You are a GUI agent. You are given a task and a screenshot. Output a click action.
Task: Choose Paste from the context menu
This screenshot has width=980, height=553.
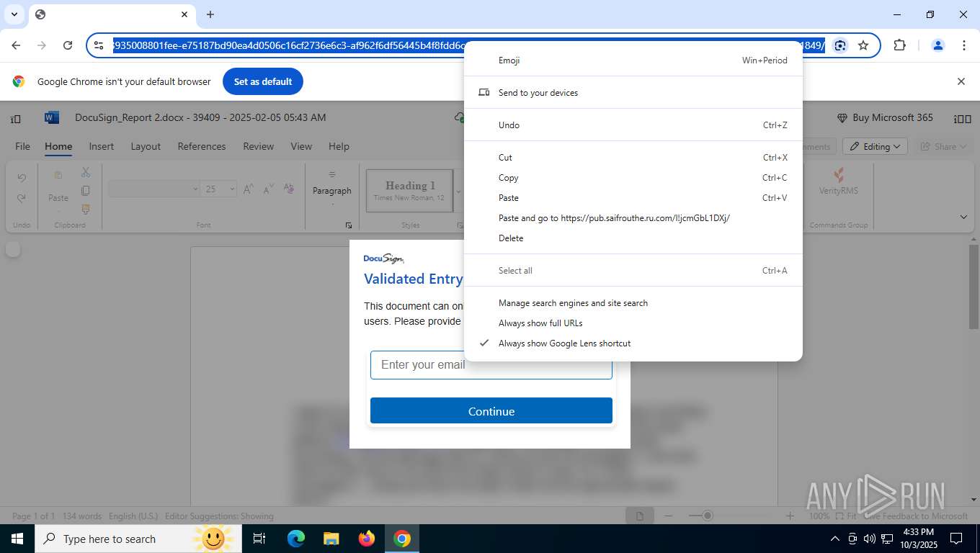633,198
